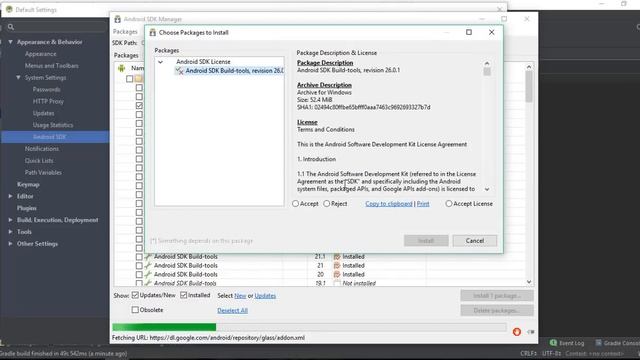Click the UTF-8 encoding status entry
Image resolution: width=640 pixels, height=360 pixels.
coord(551,353)
